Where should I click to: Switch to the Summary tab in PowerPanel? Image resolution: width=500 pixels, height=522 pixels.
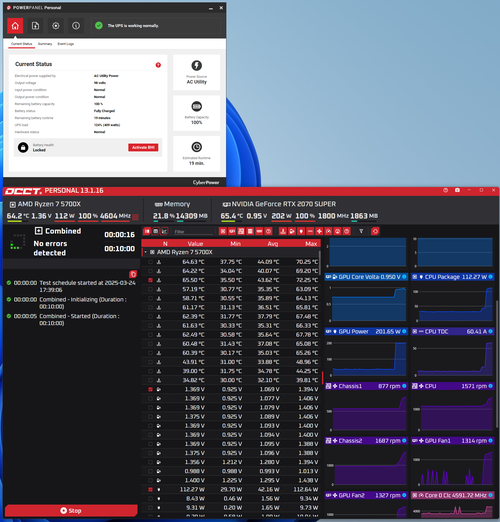[45, 44]
